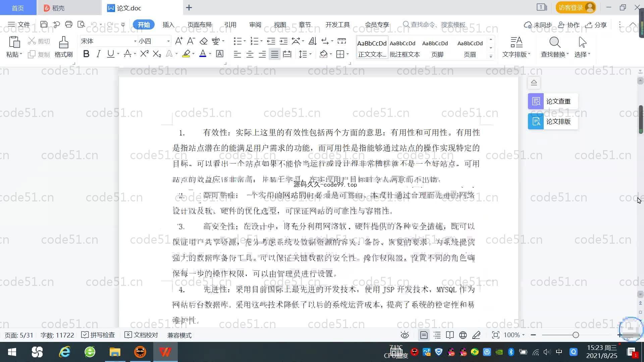Click the Save icon in quick toolbar
The height and width of the screenshot is (362, 644).
coord(44,24)
